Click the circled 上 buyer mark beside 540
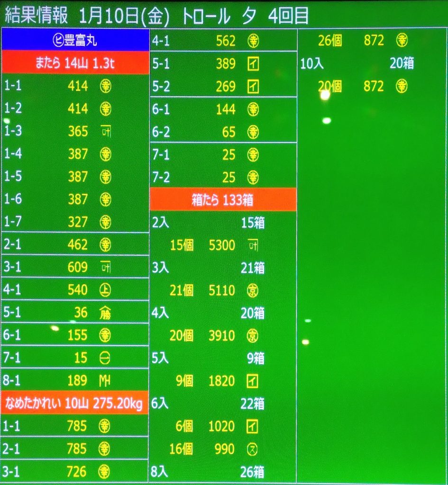Screen dimensions: 448x485 pos(105,290)
